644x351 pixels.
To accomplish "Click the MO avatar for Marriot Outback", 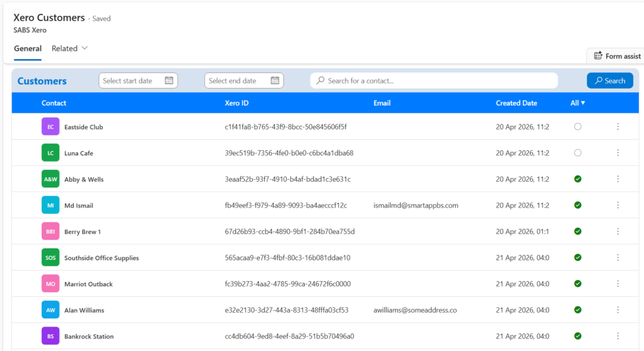I will tap(50, 284).
